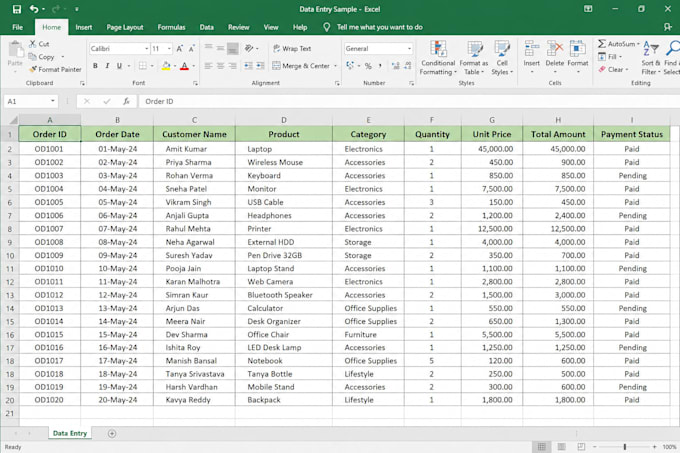Toggle Wrap Text

(x=292, y=49)
